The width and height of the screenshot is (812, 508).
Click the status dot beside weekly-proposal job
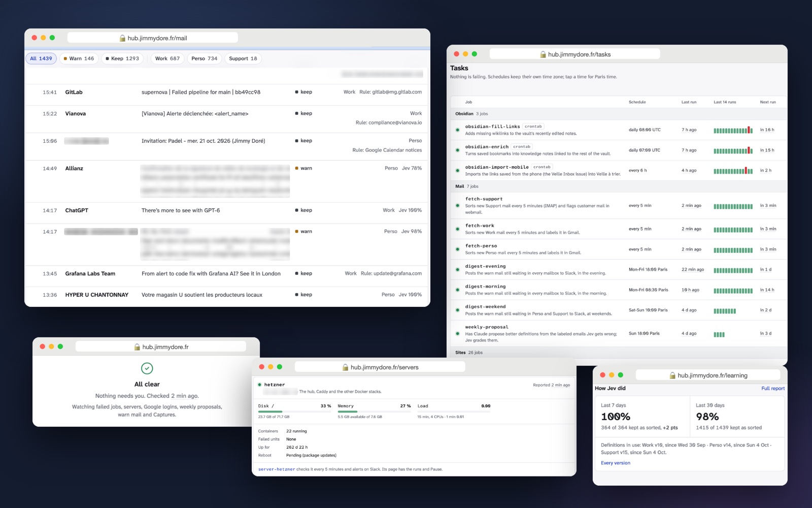457,334
